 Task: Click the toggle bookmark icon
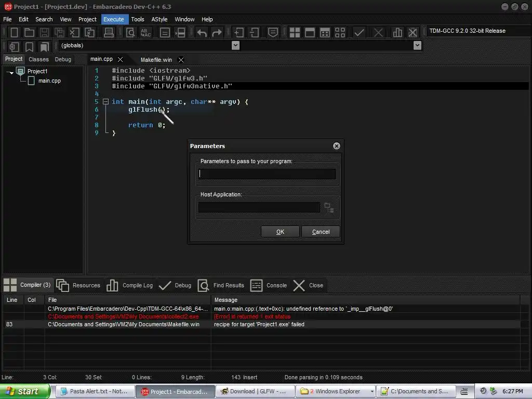point(29,46)
